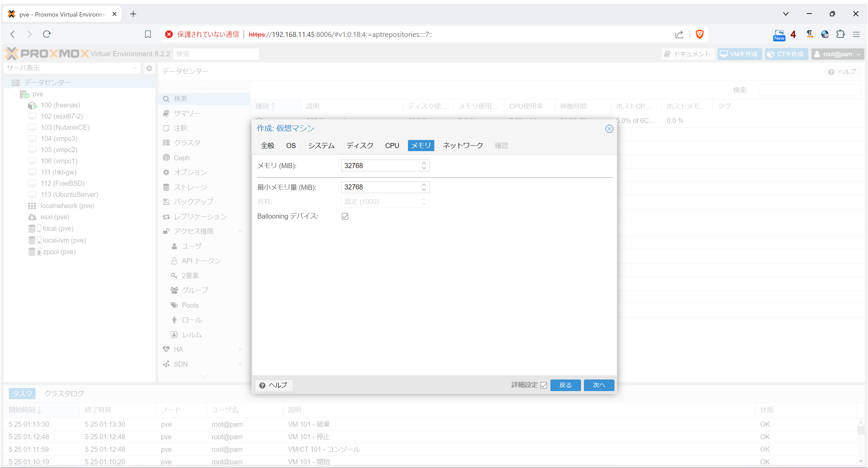Click the browser hamburger menu icon
The height and width of the screenshot is (468, 868).
tap(856, 34)
